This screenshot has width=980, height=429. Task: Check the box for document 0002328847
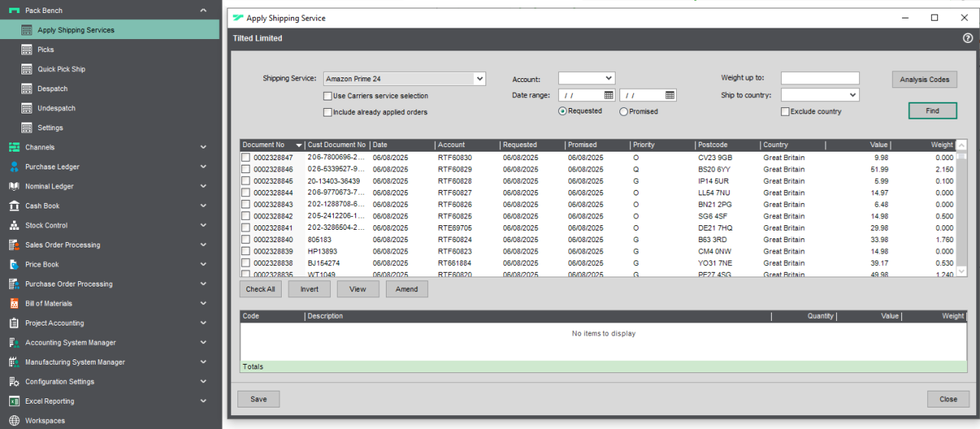pos(246,158)
